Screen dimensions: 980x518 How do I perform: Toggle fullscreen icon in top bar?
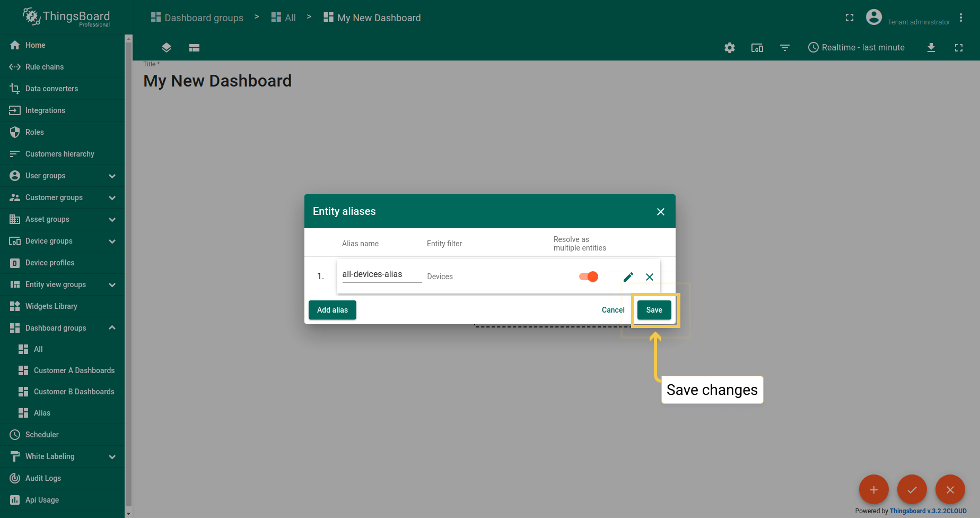coord(850,18)
